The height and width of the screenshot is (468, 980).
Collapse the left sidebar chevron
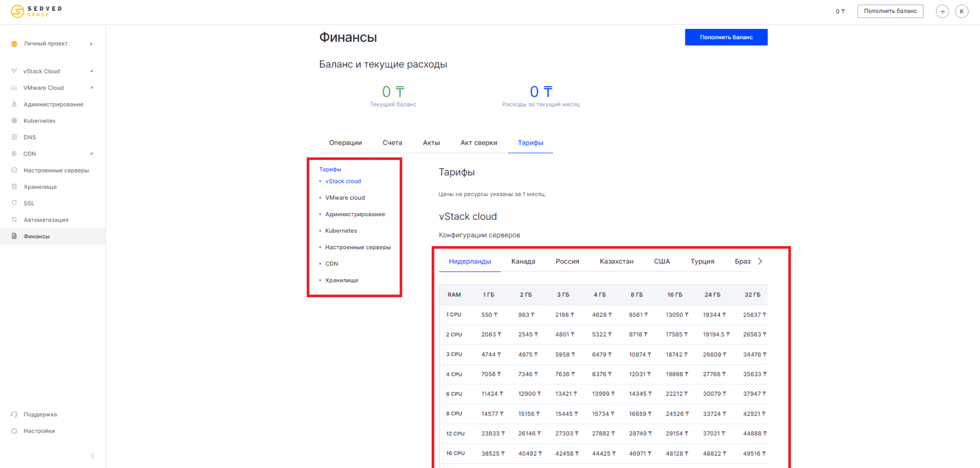tap(93, 456)
